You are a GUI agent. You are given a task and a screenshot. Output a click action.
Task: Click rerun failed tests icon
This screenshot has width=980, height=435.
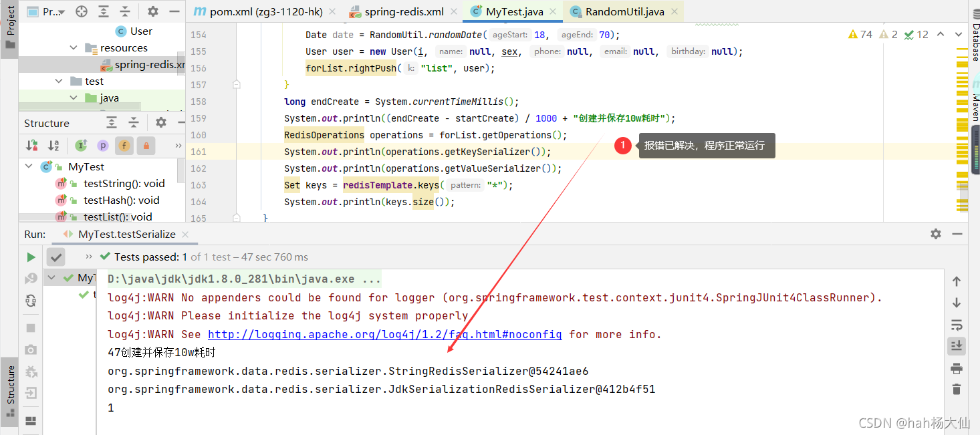31,279
